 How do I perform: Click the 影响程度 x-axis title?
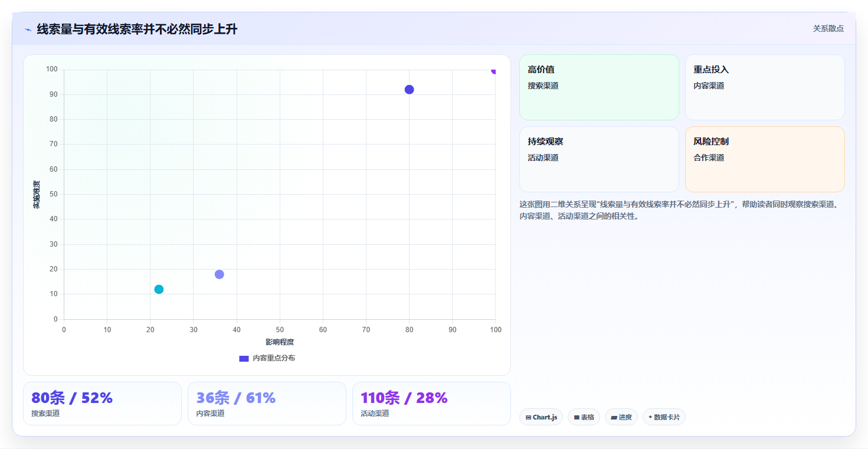point(280,342)
